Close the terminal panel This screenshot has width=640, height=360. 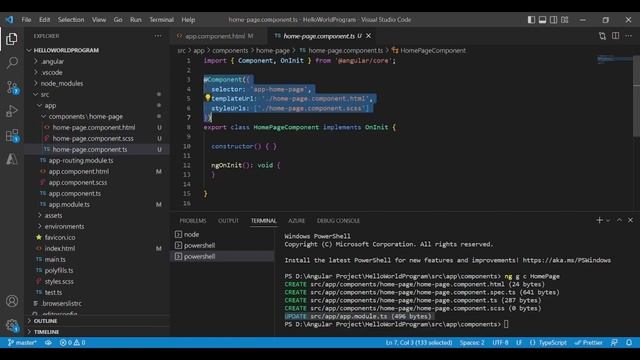(631, 220)
